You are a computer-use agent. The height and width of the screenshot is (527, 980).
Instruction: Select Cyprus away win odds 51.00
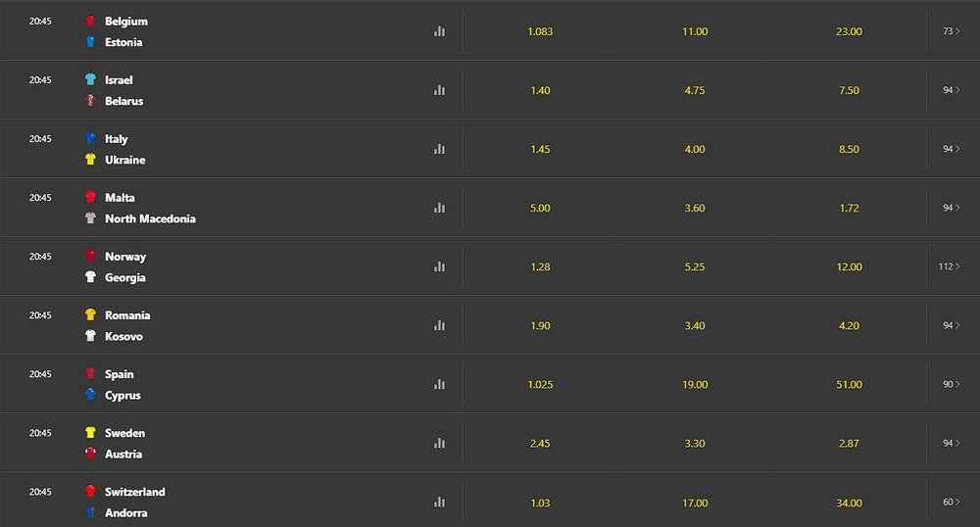tap(850, 384)
